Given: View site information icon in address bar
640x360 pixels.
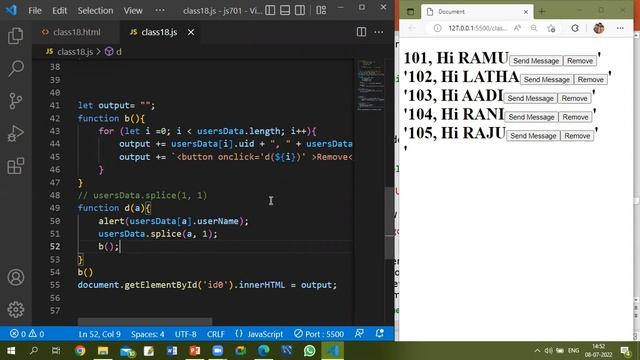Looking at the screenshot, I should click(x=437, y=28).
